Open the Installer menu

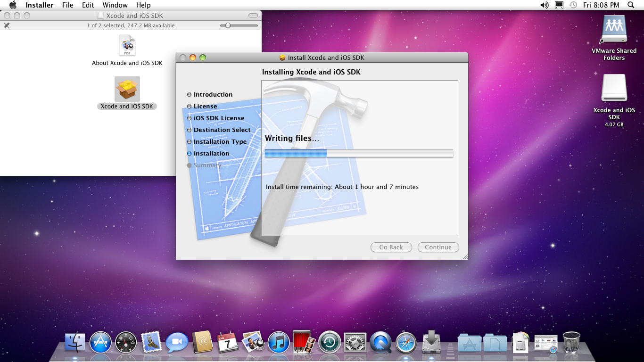point(40,5)
